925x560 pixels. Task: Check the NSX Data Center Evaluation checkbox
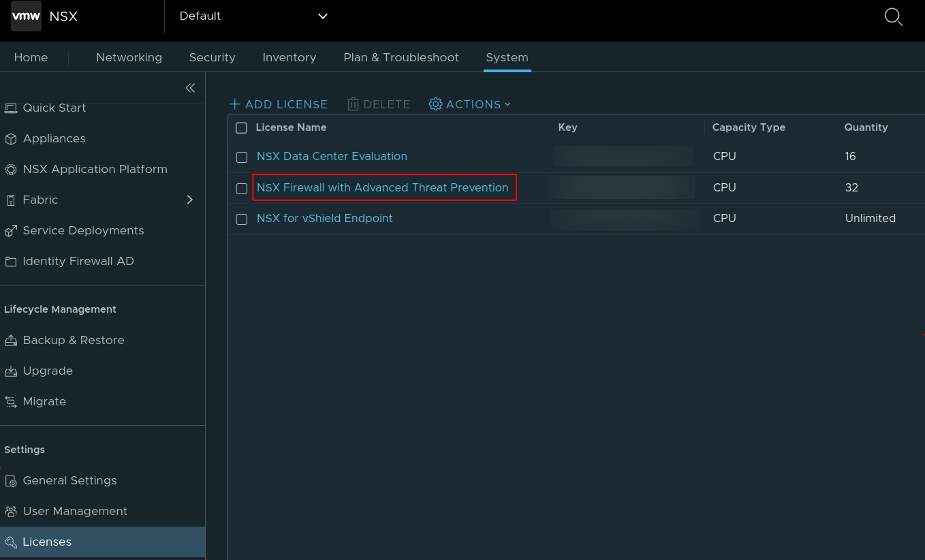242,157
